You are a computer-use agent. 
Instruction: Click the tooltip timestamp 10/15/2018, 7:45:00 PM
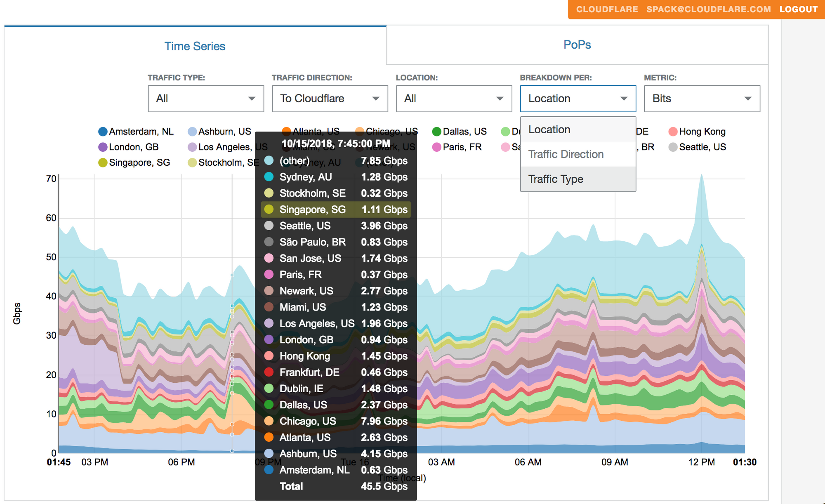[x=336, y=144]
